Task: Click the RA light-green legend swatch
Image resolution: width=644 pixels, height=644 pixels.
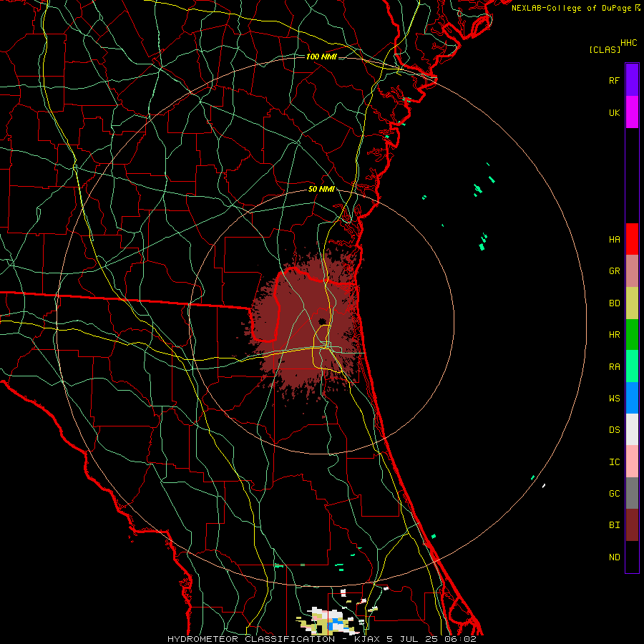Action: [632, 366]
